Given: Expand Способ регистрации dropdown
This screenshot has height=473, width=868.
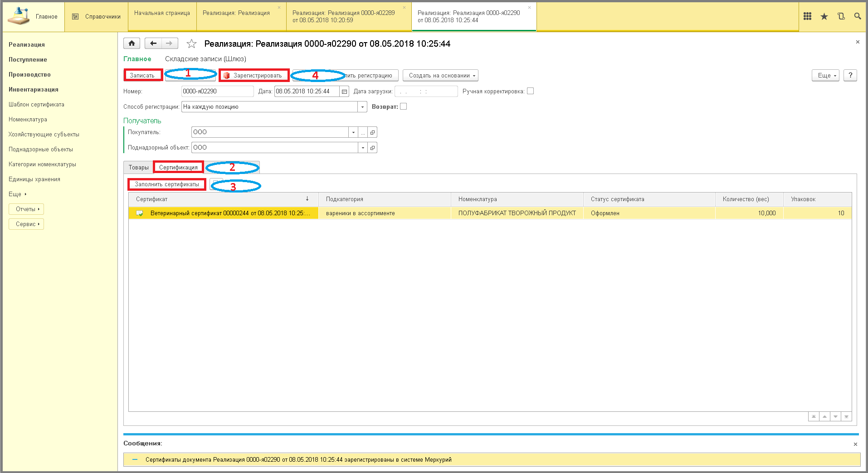Looking at the screenshot, I should click(362, 107).
